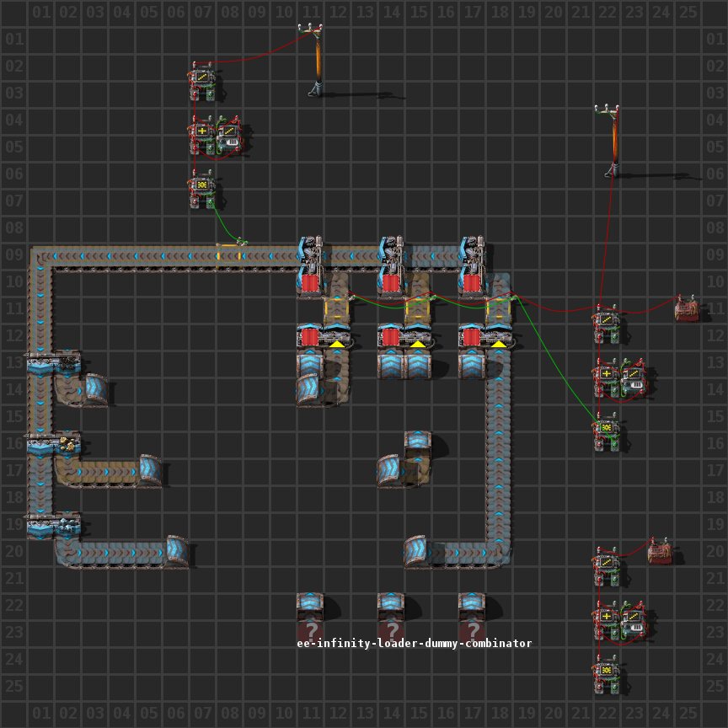Select sideways underground belt at column 11, row 14
728x728 pixels.
pos(309,390)
